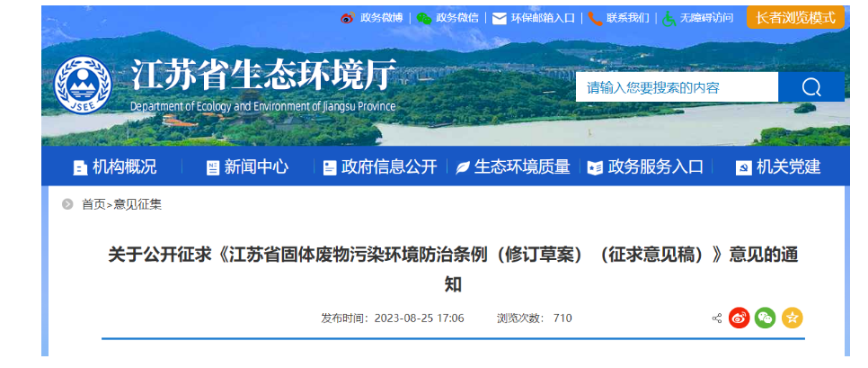Open the 机构概况 navigation menu

click(x=114, y=167)
